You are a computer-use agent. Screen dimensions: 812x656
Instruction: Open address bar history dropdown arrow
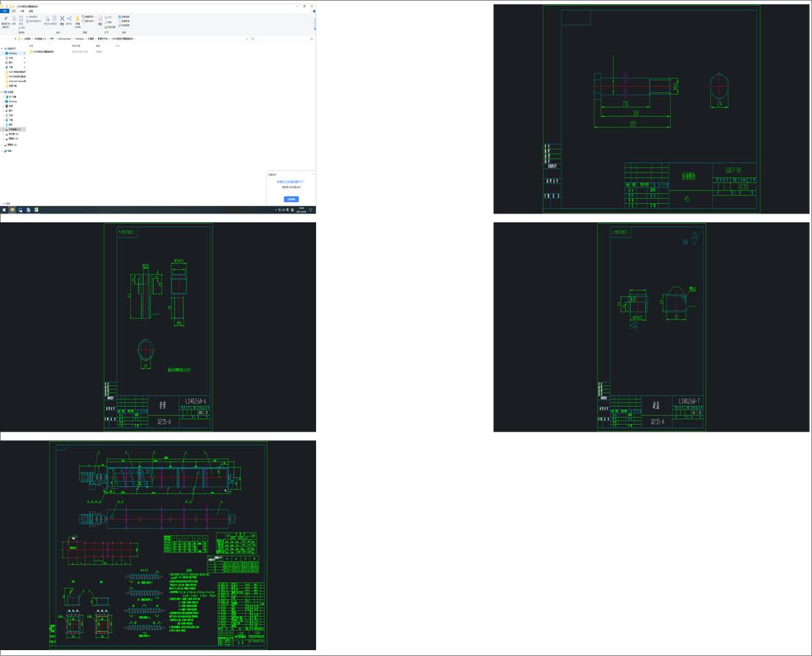click(x=247, y=39)
